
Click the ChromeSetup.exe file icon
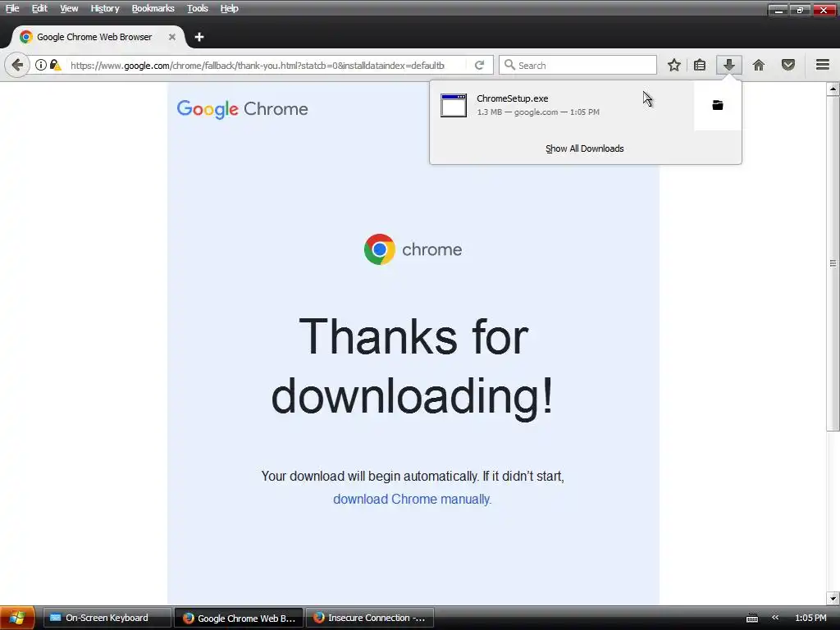tap(454, 105)
